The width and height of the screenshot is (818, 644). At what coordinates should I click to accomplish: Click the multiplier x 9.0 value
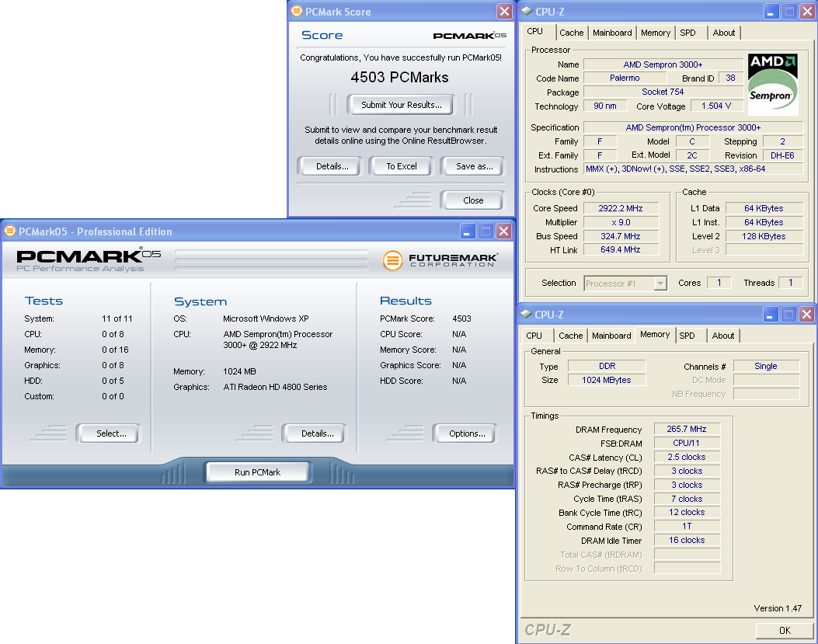(621, 222)
